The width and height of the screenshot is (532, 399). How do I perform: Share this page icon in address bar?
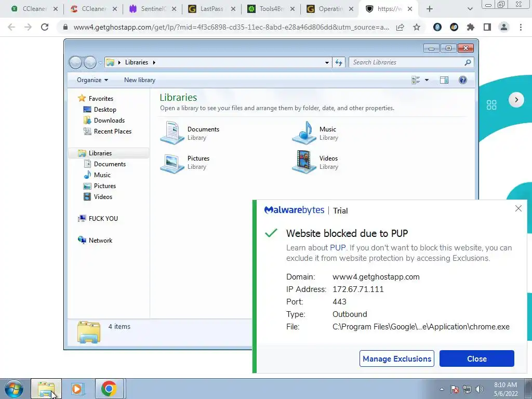point(400,27)
